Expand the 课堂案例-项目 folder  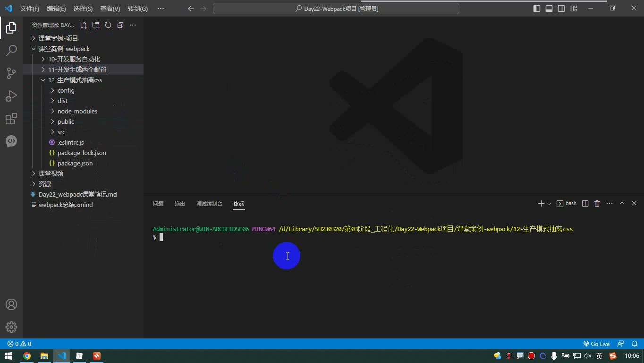tap(83, 38)
